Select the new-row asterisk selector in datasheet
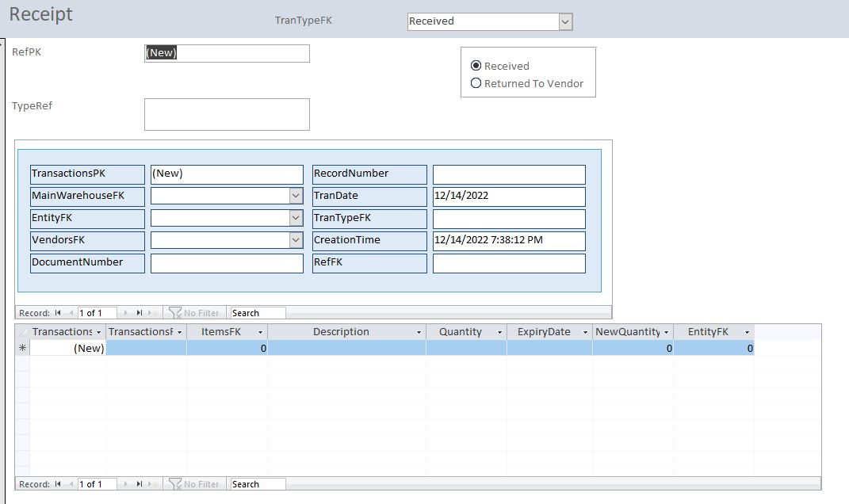 click(22, 348)
